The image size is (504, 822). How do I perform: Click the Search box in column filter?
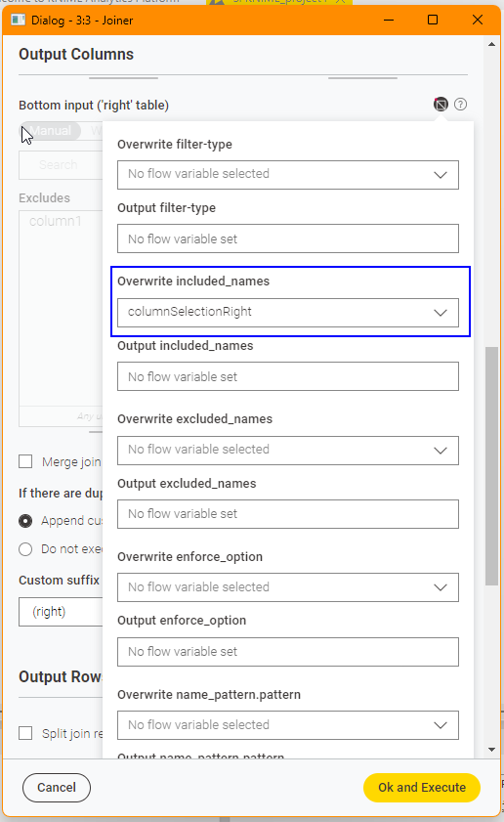(61, 165)
